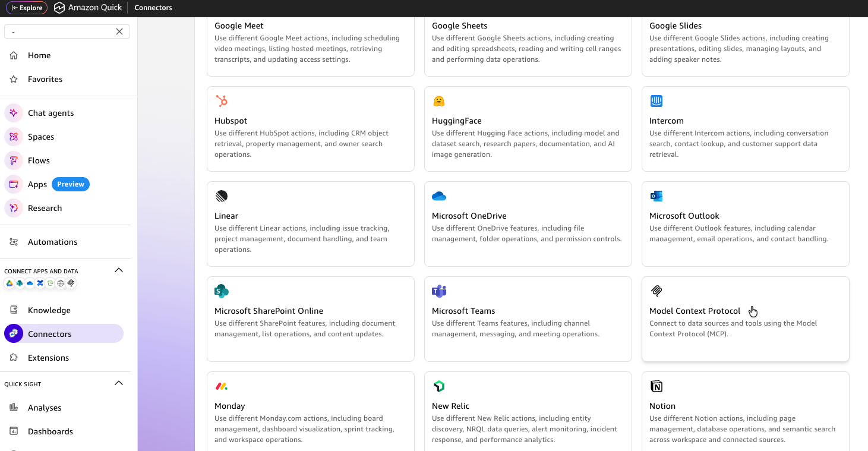Click the Confluence shortcut icon in sidebar
Image resolution: width=868 pixels, height=451 pixels.
(40, 283)
